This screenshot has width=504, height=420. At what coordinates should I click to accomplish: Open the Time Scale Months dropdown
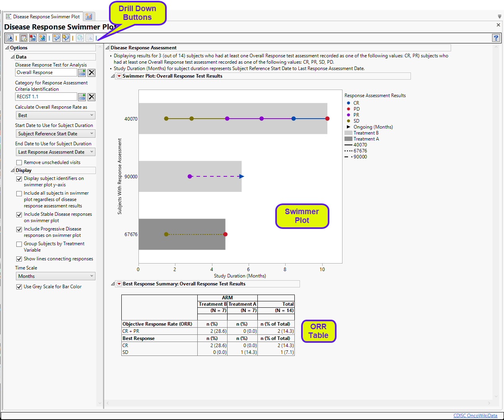[55, 276]
